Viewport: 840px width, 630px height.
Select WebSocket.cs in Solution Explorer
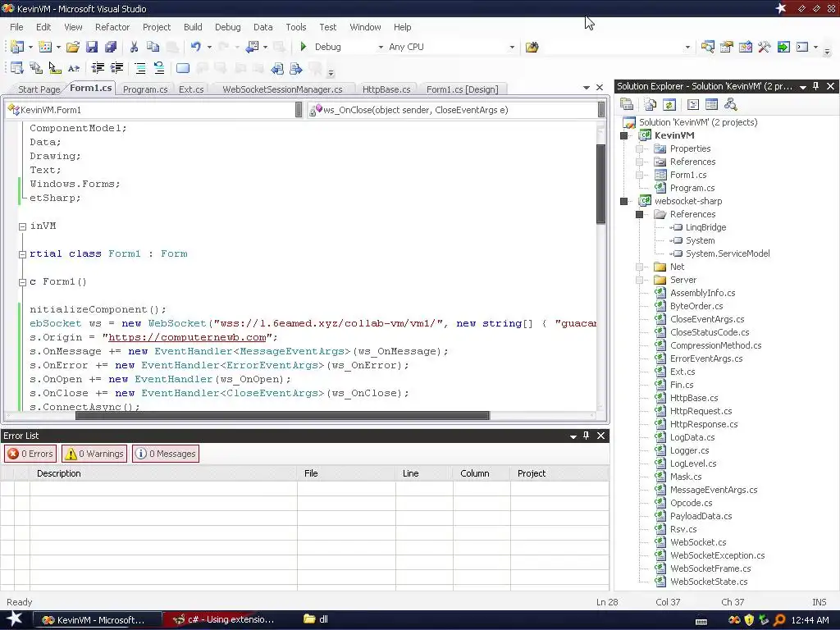698,542
